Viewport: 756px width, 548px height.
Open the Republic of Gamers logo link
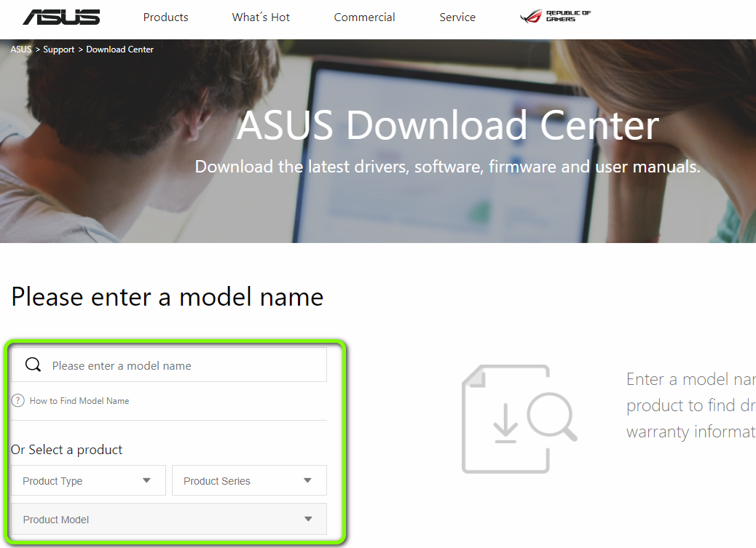(x=555, y=17)
